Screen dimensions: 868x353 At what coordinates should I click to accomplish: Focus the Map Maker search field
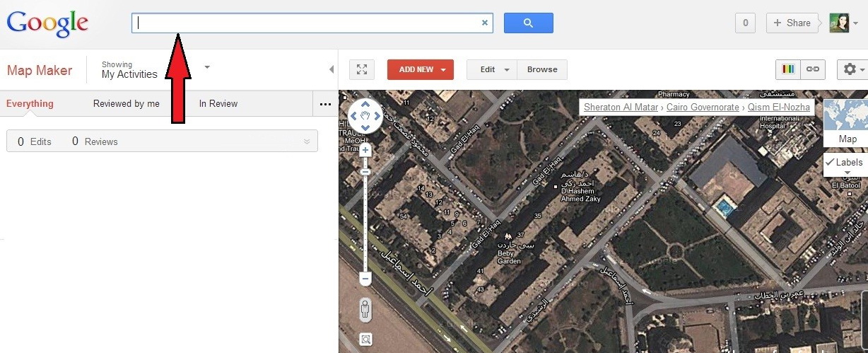point(312,23)
